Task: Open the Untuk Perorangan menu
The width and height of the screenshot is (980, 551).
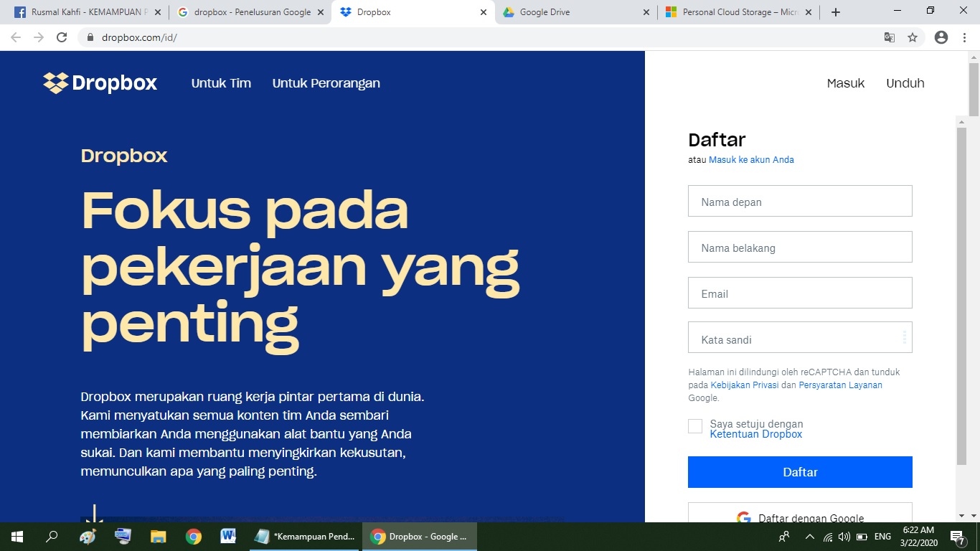Action: pos(326,83)
